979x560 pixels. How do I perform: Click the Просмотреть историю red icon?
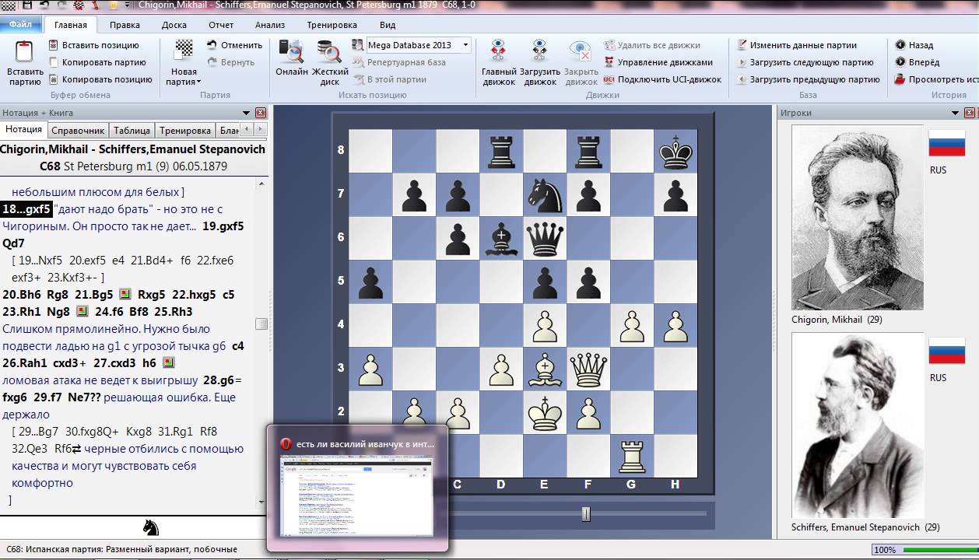900,79
